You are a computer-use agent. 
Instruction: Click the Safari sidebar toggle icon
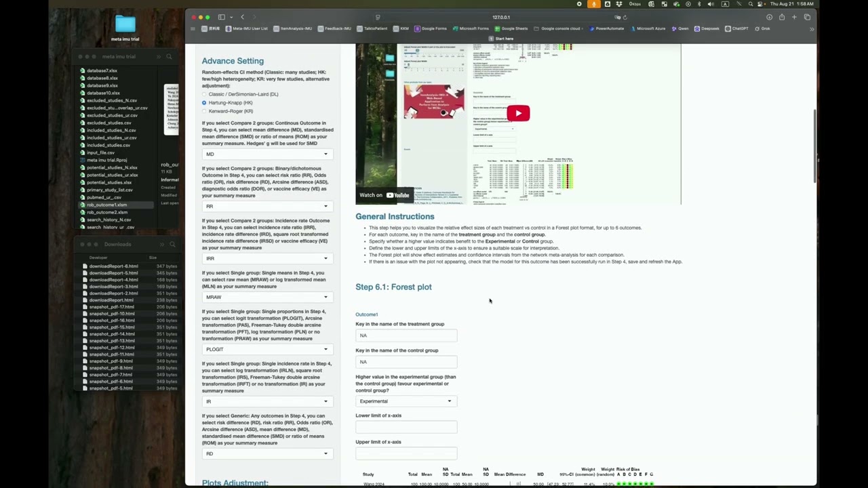click(x=222, y=17)
